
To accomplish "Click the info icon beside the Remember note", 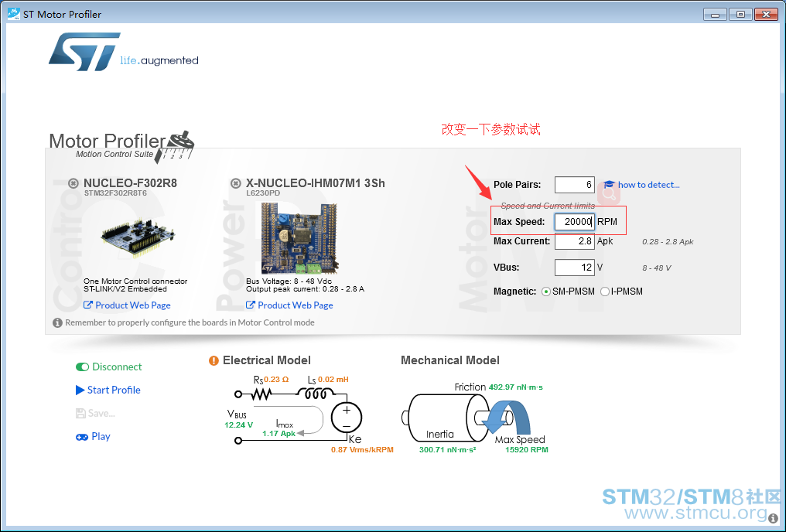I will tap(58, 322).
